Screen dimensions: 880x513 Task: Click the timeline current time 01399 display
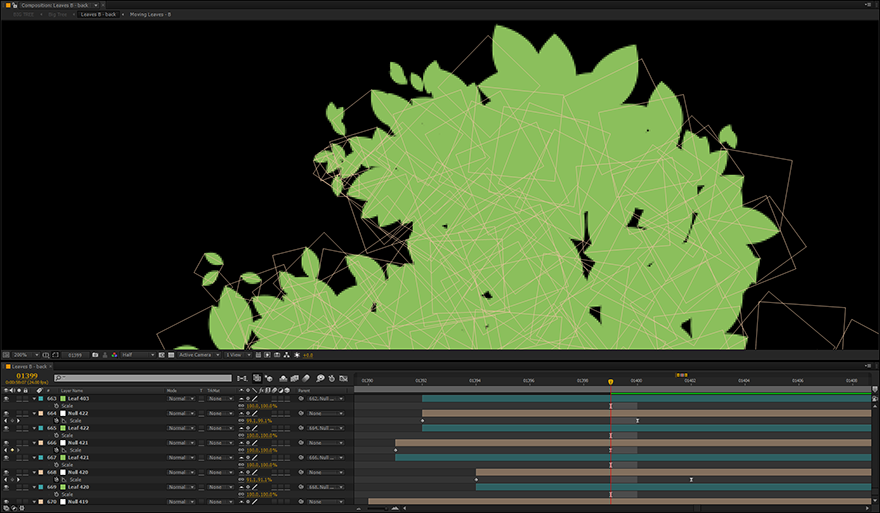27,375
